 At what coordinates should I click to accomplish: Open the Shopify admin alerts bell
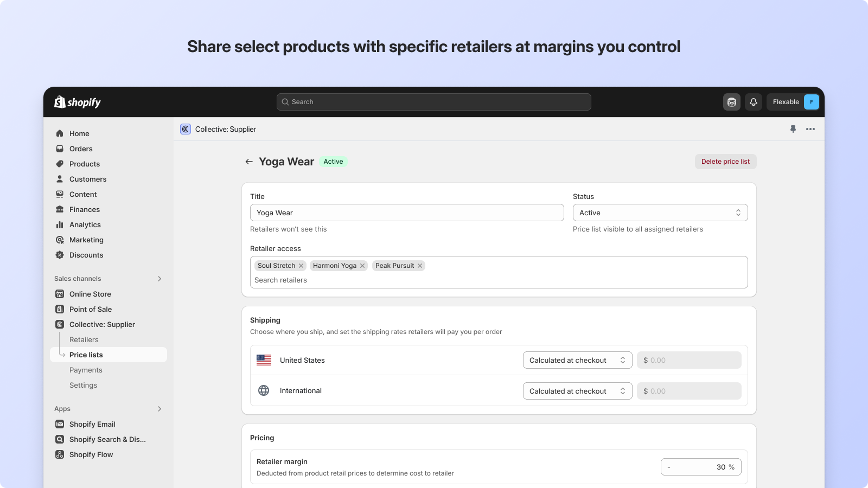coord(754,101)
